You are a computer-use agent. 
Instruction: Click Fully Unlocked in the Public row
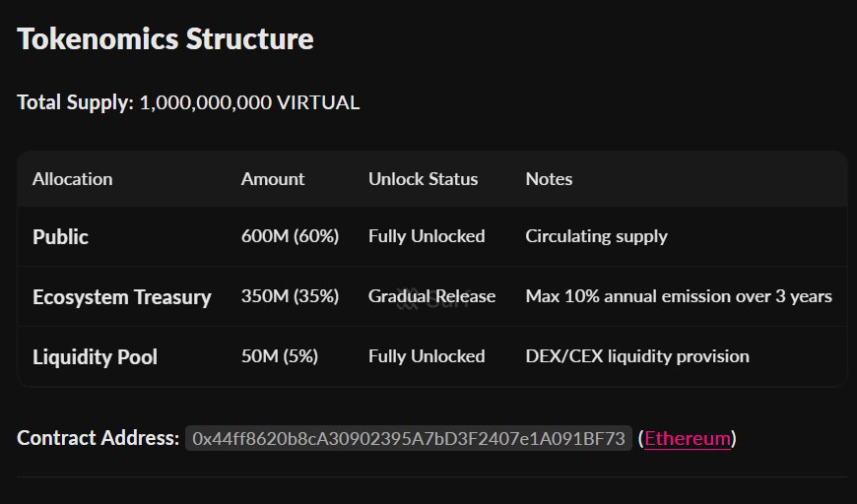point(427,236)
